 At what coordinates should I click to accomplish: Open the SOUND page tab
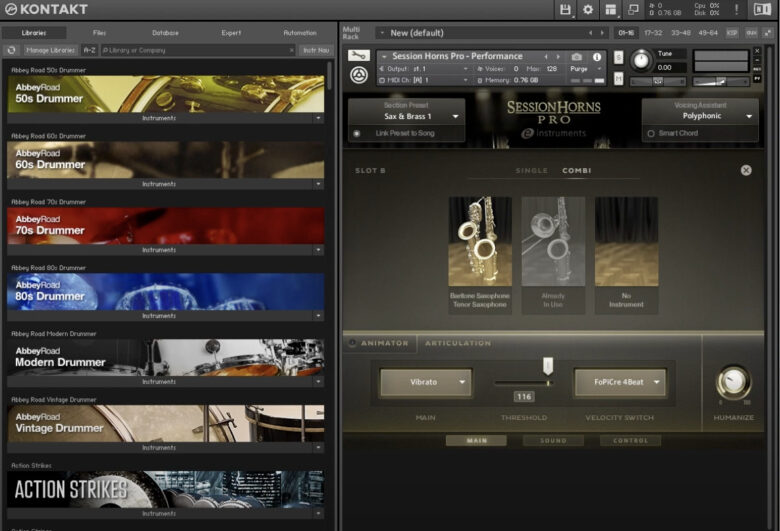[x=553, y=440]
